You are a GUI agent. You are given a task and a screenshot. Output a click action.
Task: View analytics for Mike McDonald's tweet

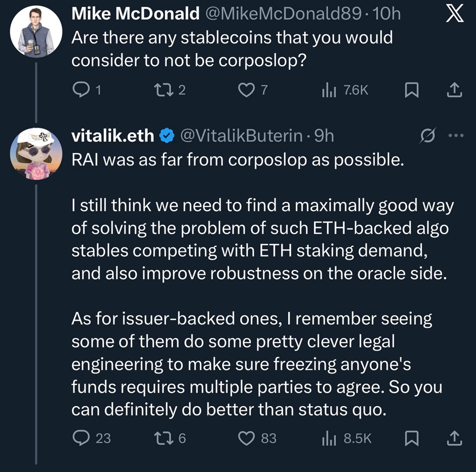tap(328, 90)
